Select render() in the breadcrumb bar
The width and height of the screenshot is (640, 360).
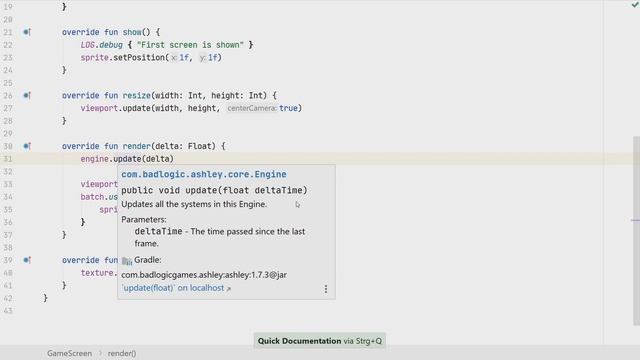tap(122, 353)
